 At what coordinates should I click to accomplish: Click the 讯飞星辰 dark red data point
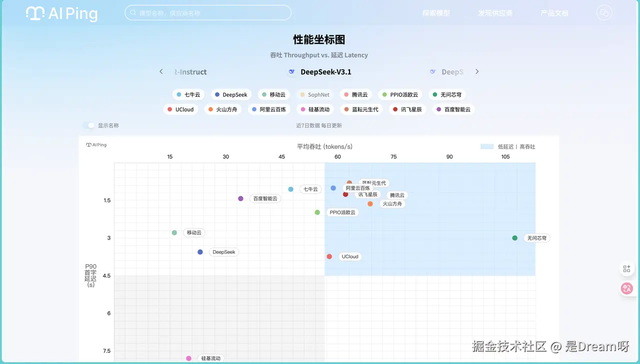tap(345, 194)
